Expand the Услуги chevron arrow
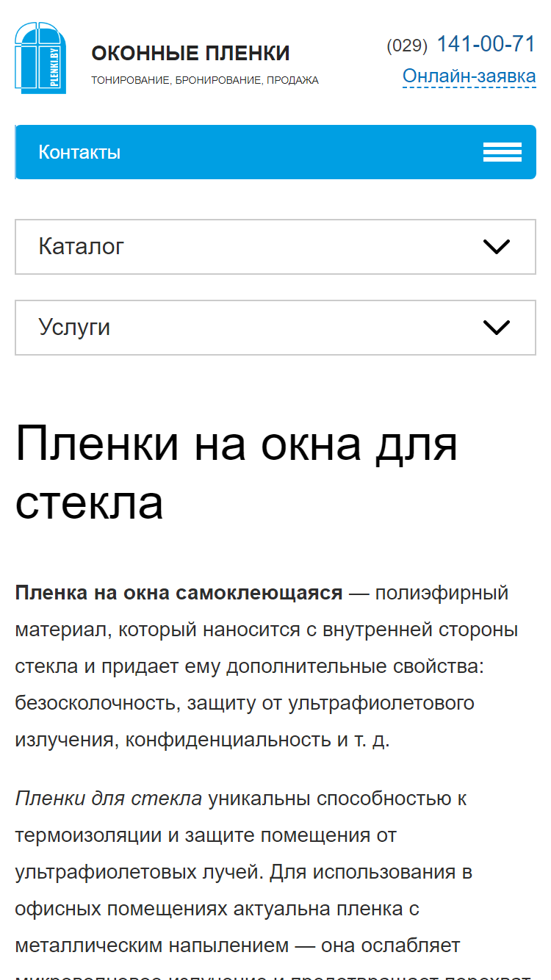This screenshot has height=980, width=551. click(x=497, y=328)
